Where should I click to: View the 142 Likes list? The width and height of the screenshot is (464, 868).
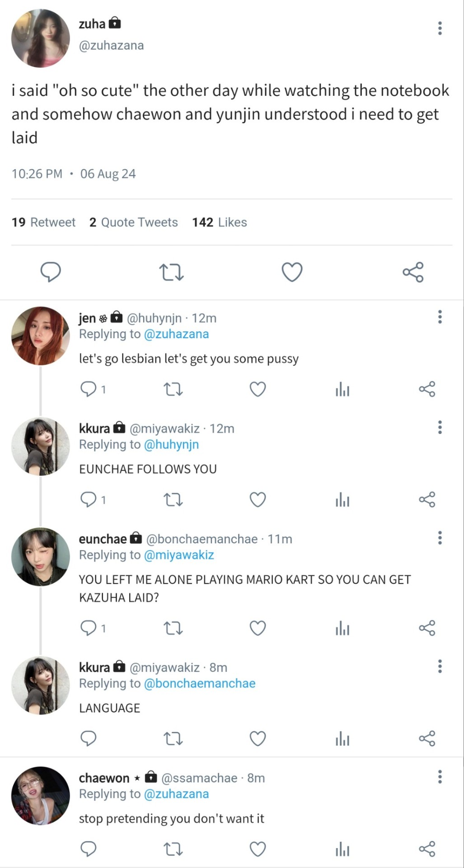pos(220,222)
